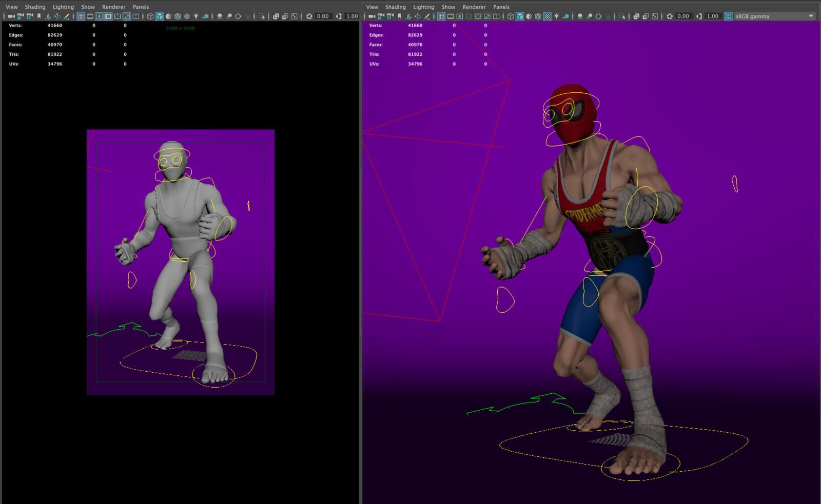Click Gamma reset icon in right panel

[699, 16]
